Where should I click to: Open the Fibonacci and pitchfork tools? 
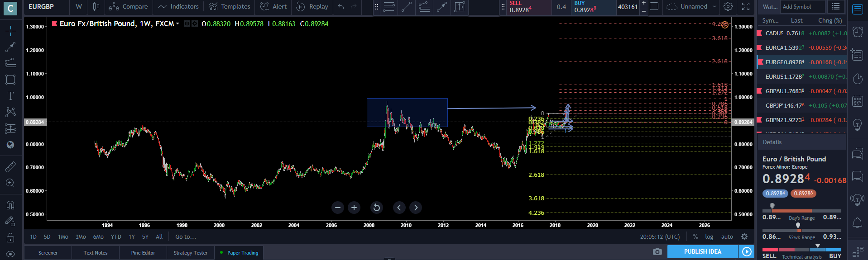10,63
